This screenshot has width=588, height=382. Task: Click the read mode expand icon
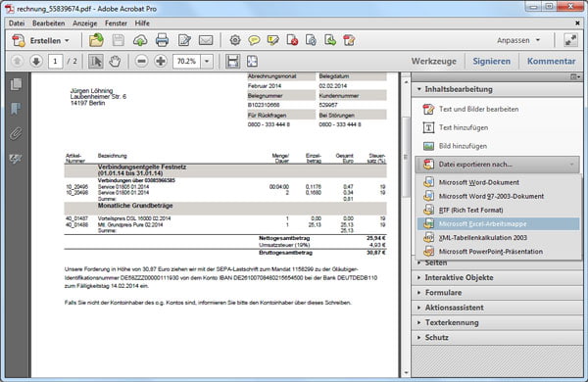(570, 40)
